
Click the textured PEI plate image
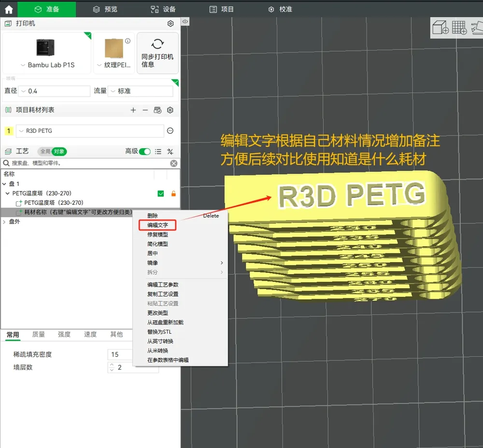(x=114, y=48)
